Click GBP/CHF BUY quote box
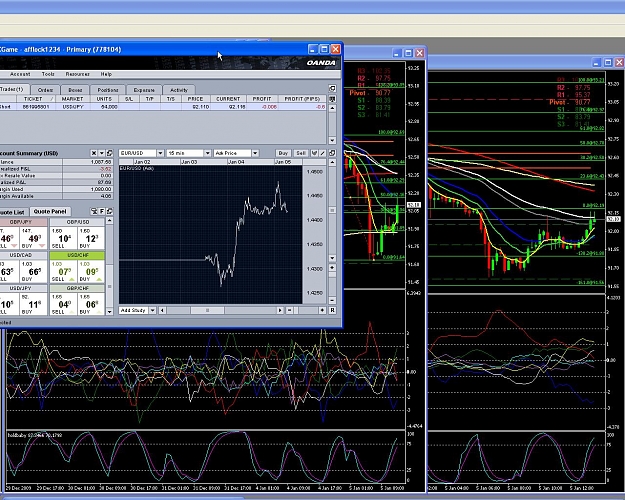The width and height of the screenshot is (625, 500). click(91, 305)
